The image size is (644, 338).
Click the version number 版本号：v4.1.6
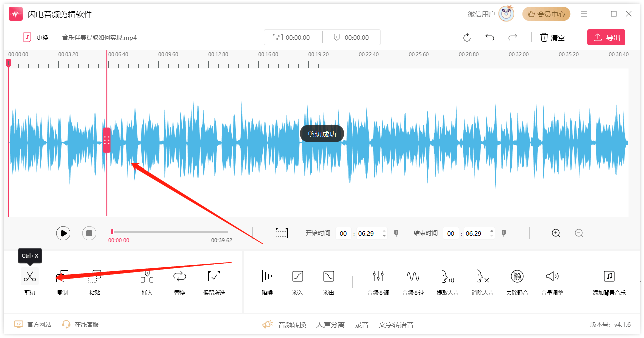(610, 325)
